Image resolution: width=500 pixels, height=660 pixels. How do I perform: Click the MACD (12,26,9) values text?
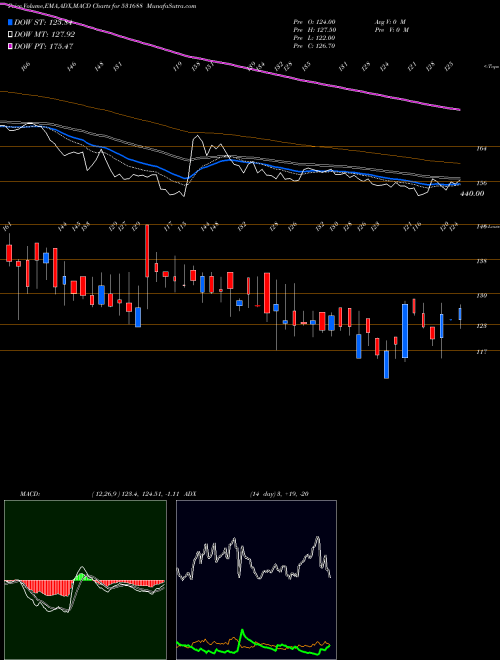coord(135,494)
